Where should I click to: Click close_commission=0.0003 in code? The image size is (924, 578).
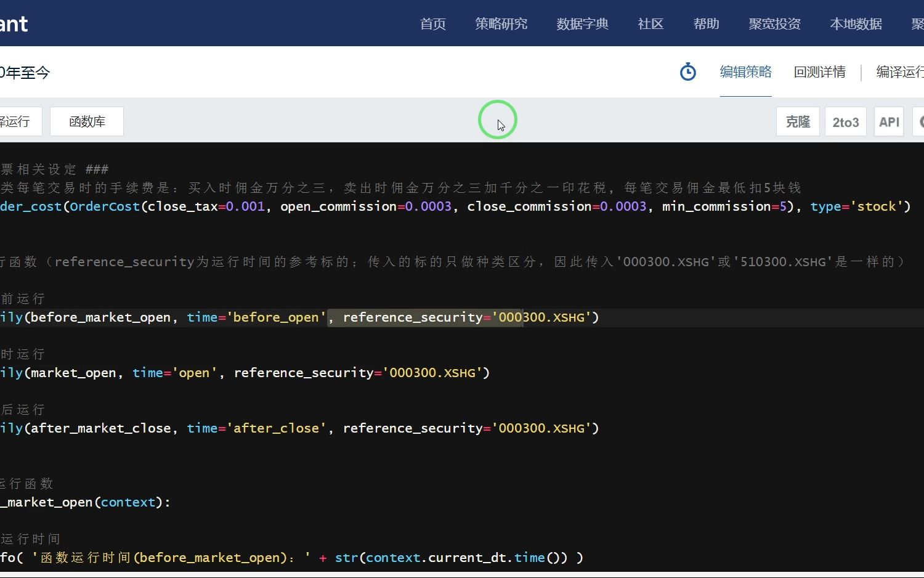[557, 206]
